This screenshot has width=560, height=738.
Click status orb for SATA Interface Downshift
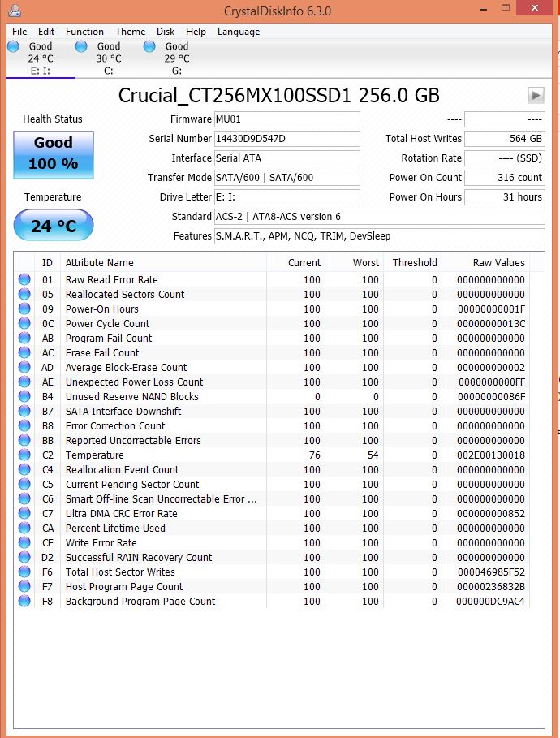(24, 411)
